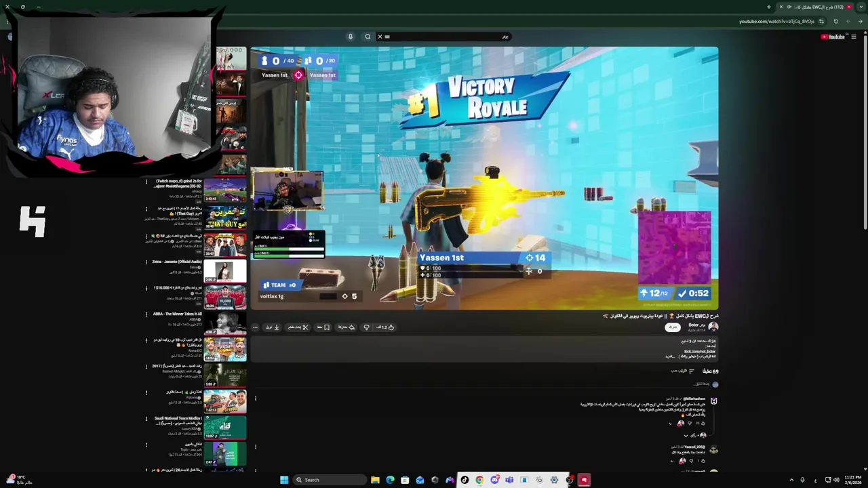Go back with the browser back arrow

[x=861, y=21]
